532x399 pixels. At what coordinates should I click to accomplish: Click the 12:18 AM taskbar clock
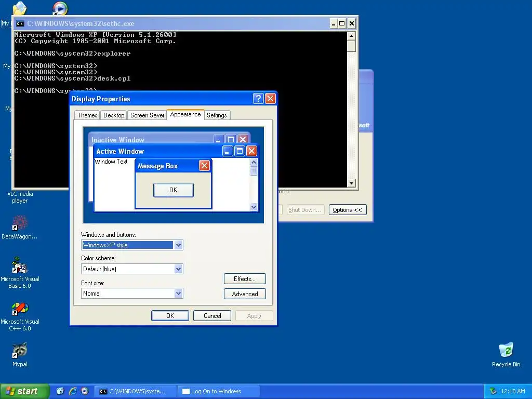[513, 391]
